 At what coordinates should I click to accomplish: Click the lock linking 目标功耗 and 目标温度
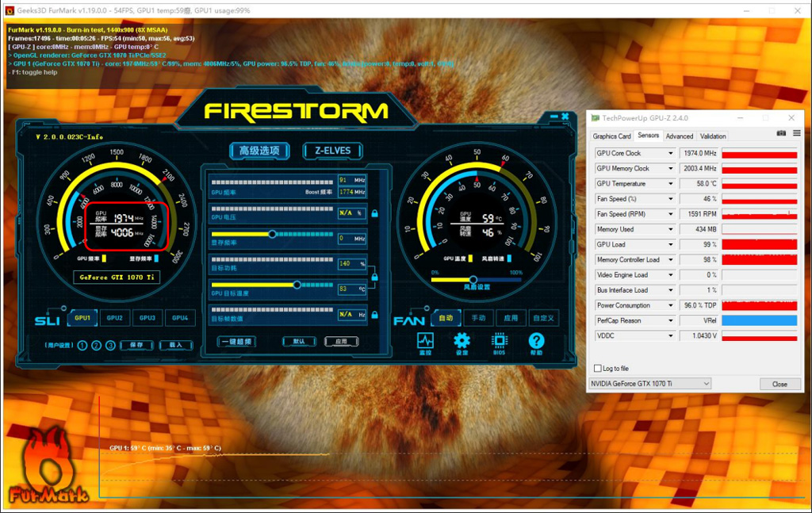click(x=374, y=277)
